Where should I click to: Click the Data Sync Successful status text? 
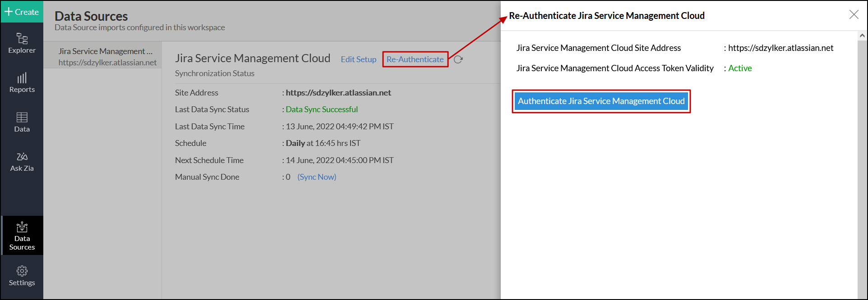(x=322, y=109)
